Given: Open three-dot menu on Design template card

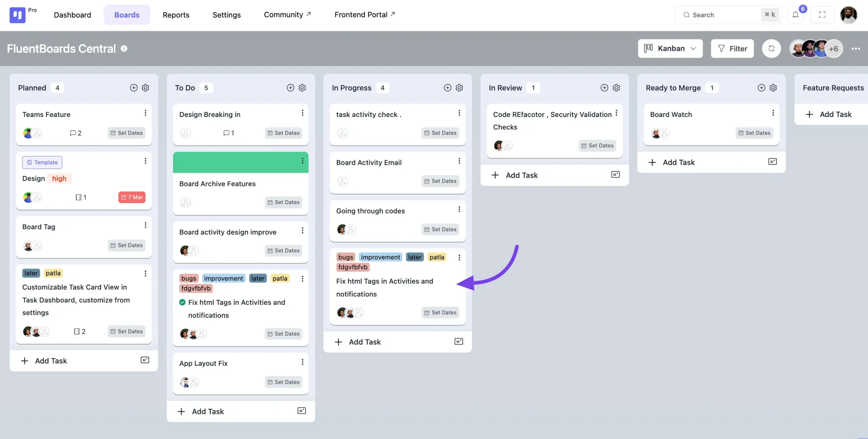Looking at the screenshot, I should 145,161.
